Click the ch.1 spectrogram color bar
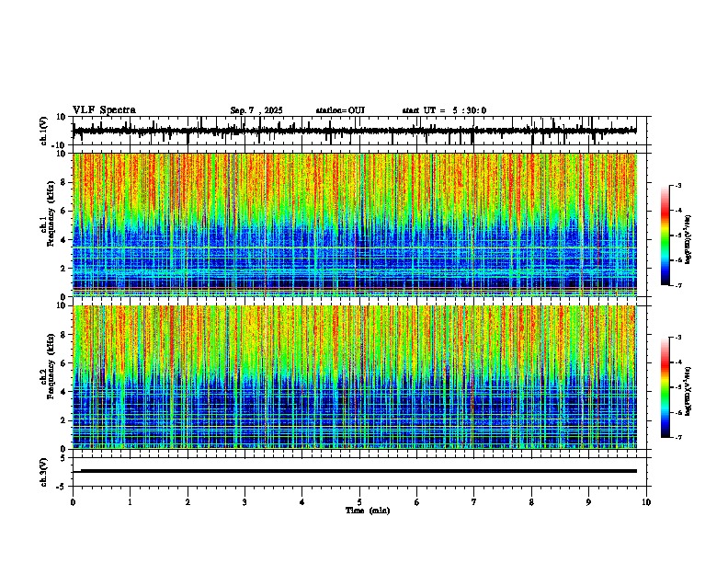The width and height of the screenshot is (728, 563). coord(665,236)
